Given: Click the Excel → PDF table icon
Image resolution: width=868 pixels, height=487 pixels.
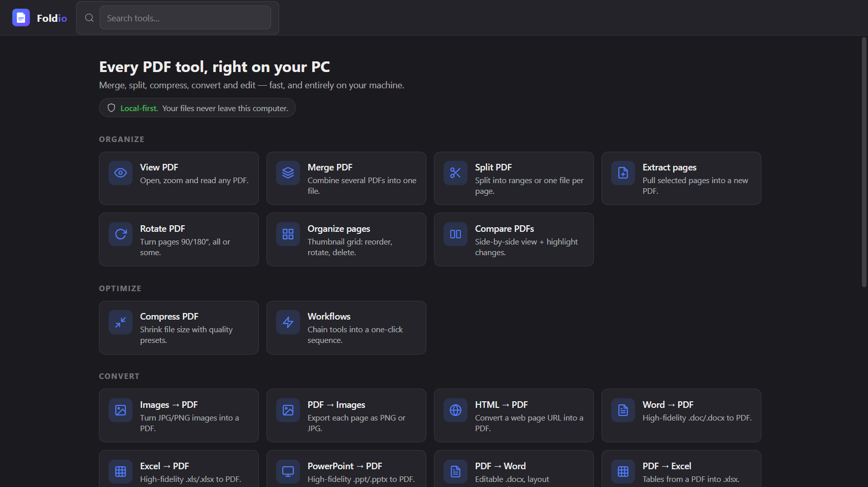Looking at the screenshot, I should click(120, 472).
